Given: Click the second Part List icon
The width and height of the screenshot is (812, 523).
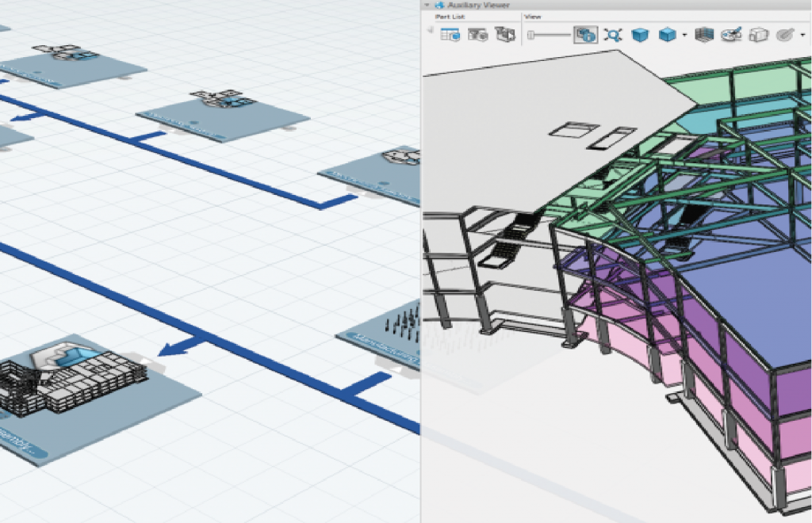Looking at the screenshot, I should (477, 34).
